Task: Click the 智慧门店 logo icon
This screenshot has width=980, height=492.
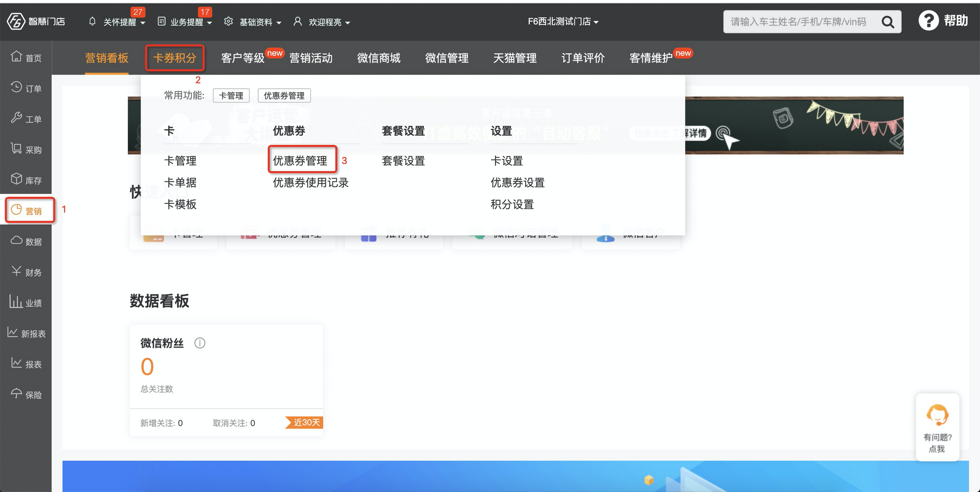Action: pos(16,21)
